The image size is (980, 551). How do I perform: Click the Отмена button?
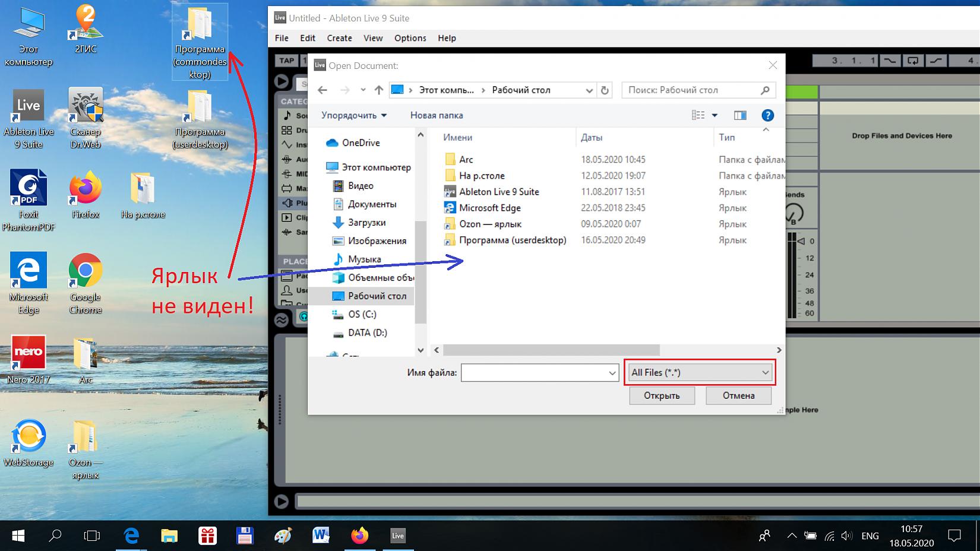pos(738,395)
